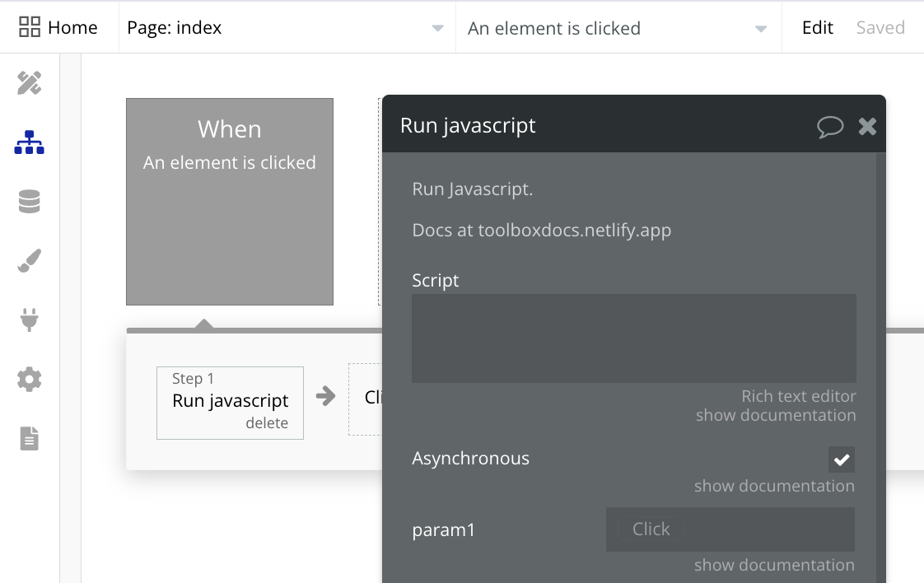Image resolution: width=924 pixels, height=583 pixels.
Task: Click the Script text area
Action: pos(633,338)
